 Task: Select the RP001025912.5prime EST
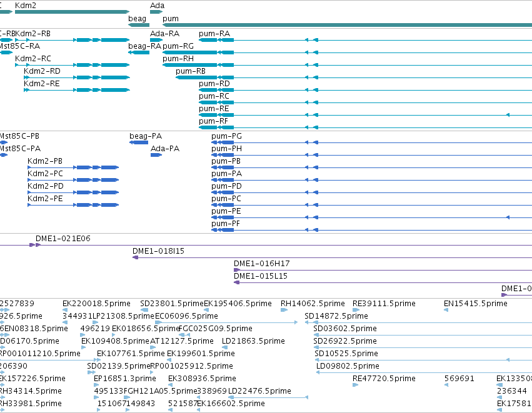click(x=192, y=366)
